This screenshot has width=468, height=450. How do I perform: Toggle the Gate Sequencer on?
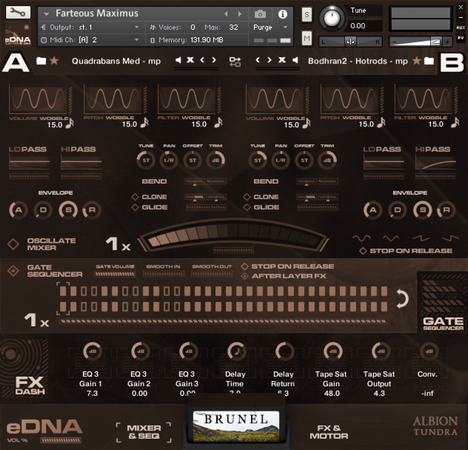[x=13, y=271]
